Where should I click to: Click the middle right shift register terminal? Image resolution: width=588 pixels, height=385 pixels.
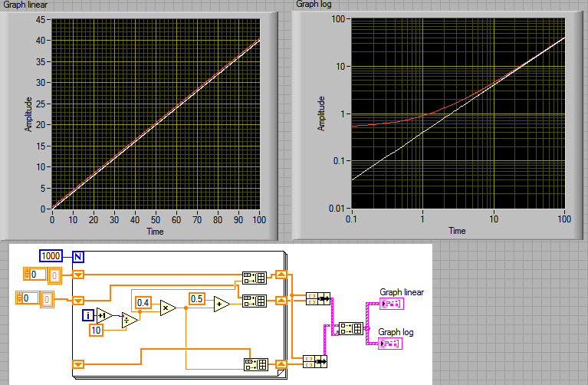[x=281, y=301]
